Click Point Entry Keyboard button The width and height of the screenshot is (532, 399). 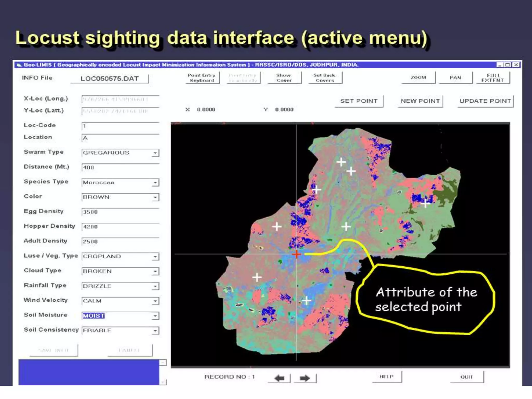202,78
